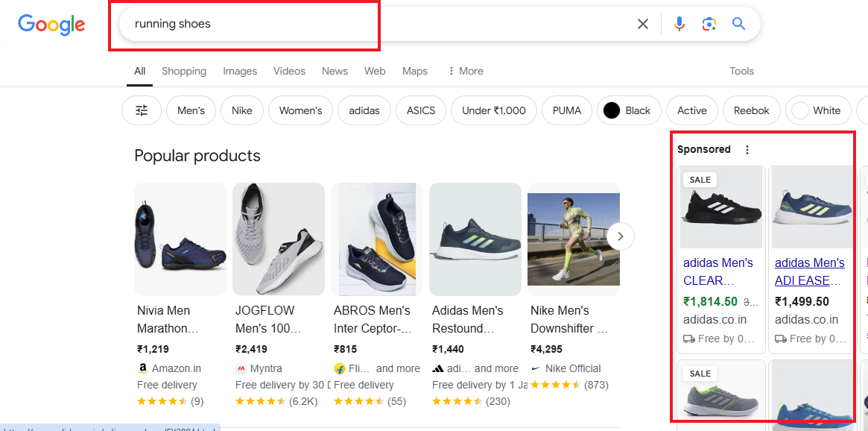Click the Google logo
Screen dimensions: 868x431
pos(51,25)
